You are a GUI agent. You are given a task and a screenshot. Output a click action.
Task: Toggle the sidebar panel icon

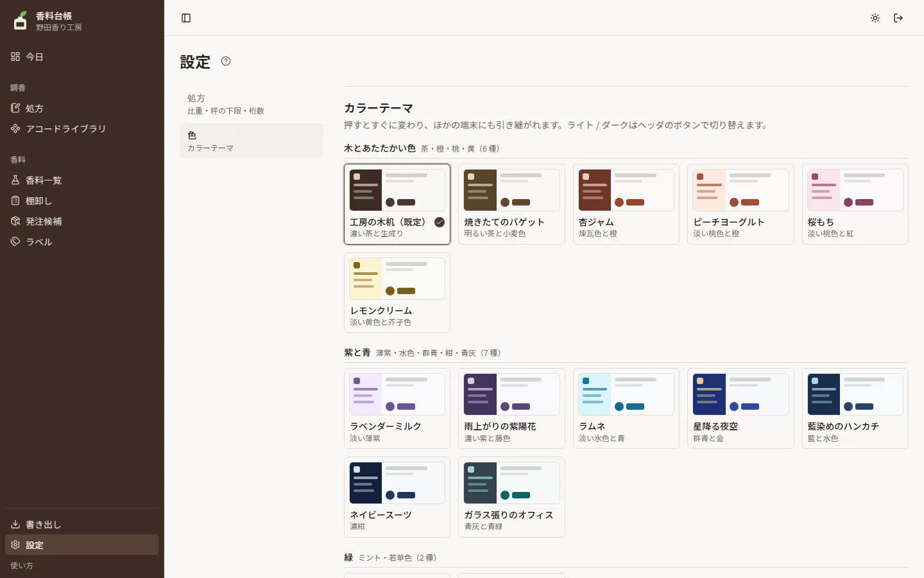click(x=186, y=18)
